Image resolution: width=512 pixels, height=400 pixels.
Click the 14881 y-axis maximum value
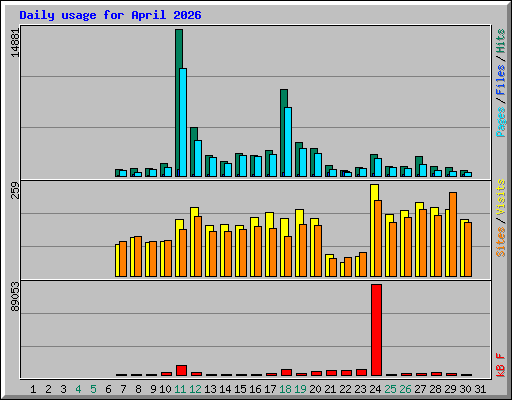click(15, 43)
